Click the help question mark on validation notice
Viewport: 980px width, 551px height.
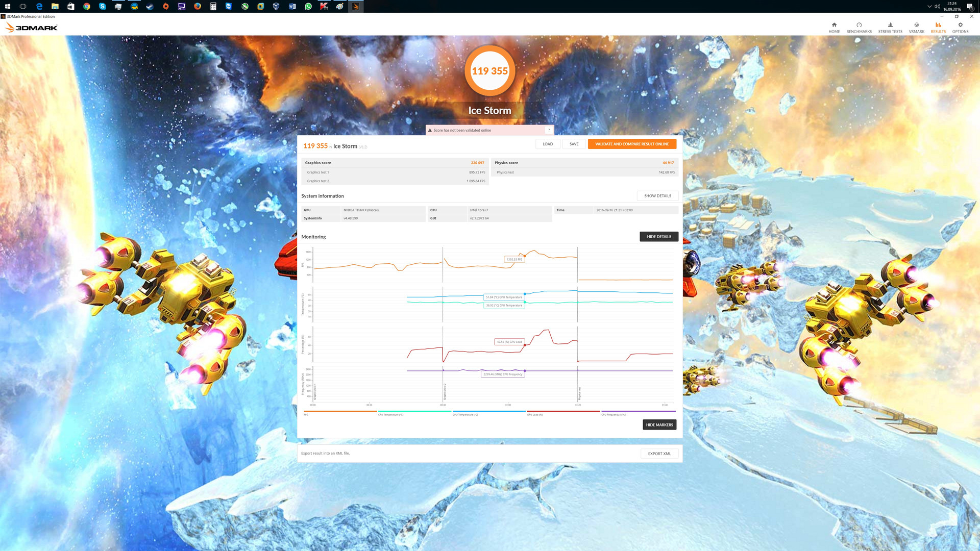point(549,130)
